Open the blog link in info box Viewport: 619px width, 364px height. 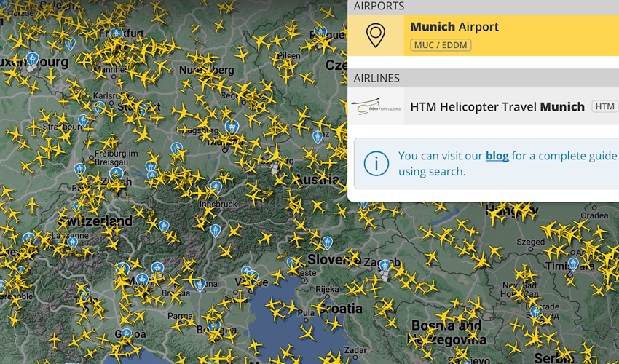[x=497, y=156]
